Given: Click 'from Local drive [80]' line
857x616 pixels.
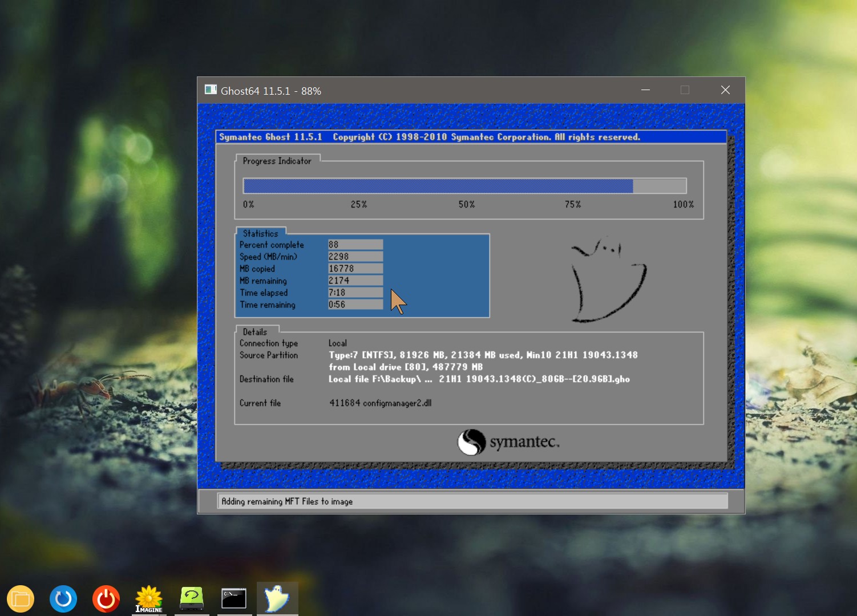Looking at the screenshot, I should (406, 367).
